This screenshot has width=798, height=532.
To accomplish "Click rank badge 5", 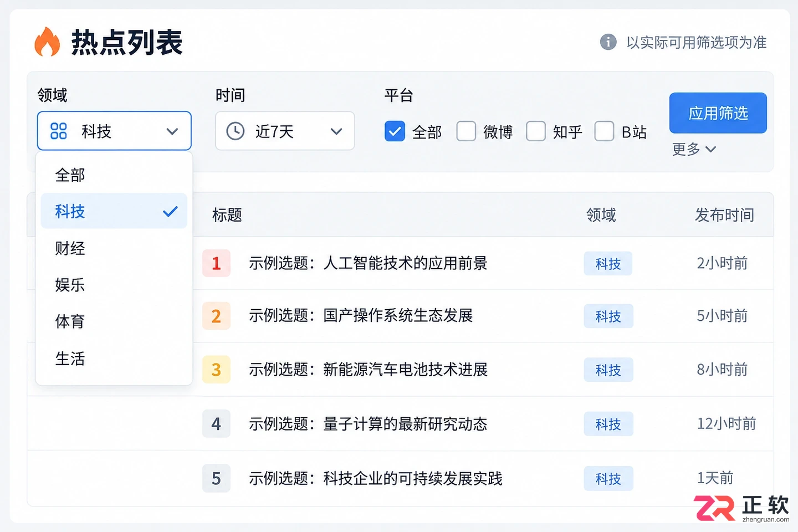I will (216, 478).
